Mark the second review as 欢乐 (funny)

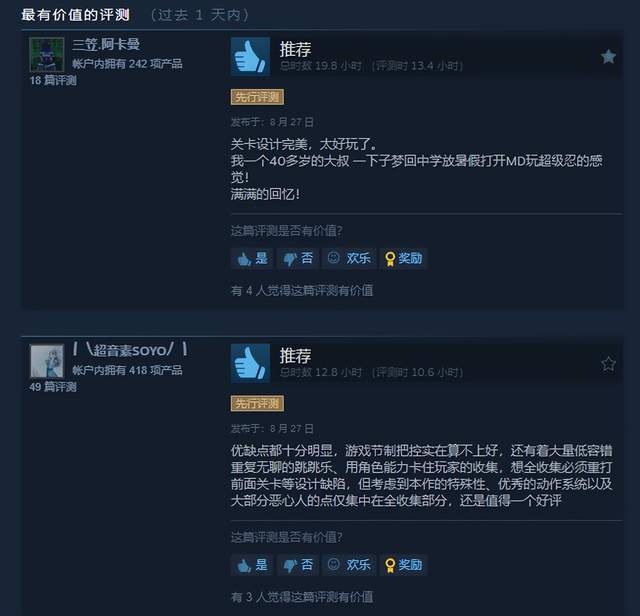tap(349, 565)
